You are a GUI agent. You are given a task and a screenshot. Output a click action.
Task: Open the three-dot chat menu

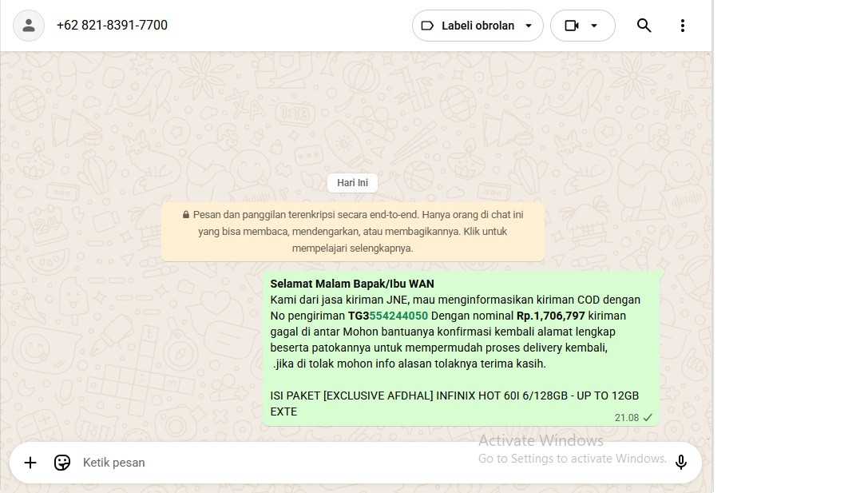click(x=683, y=26)
